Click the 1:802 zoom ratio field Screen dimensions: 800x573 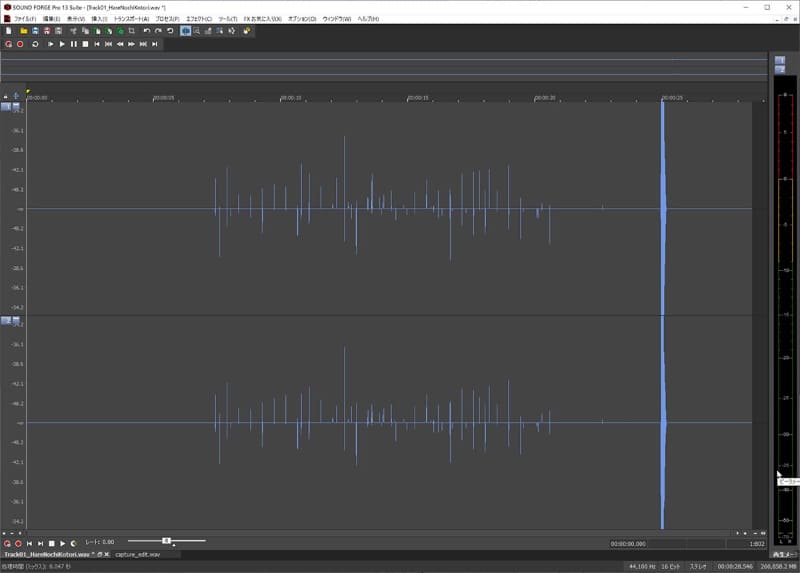[x=745, y=544]
